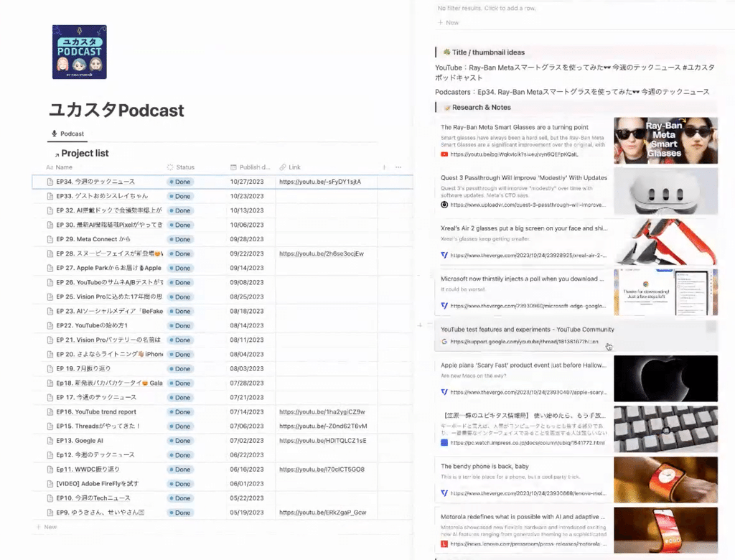Add New row below Project list table
Screen dimensions: 735x560
pos(47,527)
